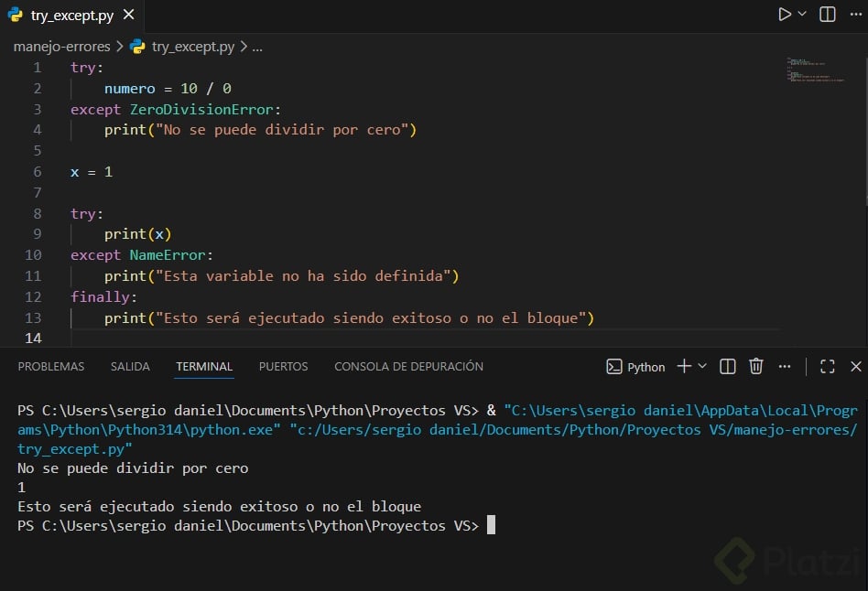Click the manejo-errores breadcrumb folder
Screen dimensions: 868x591
click(x=61, y=46)
